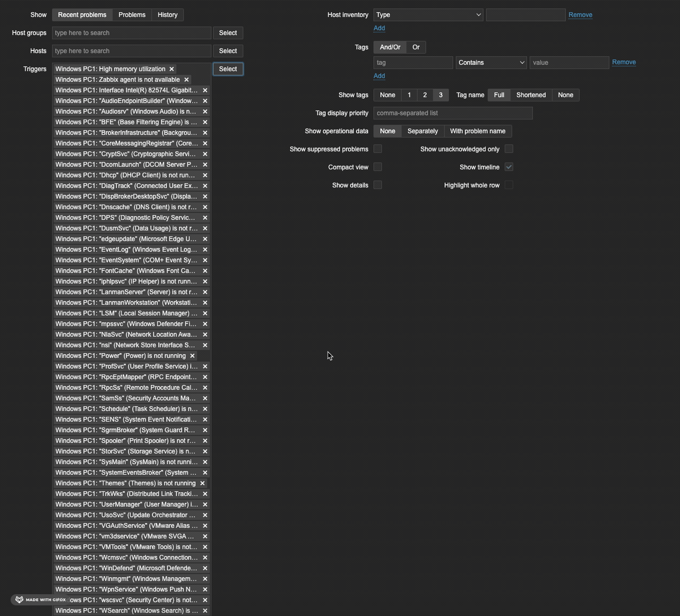Switch to the History tab

pyautogui.click(x=167, y=15)
